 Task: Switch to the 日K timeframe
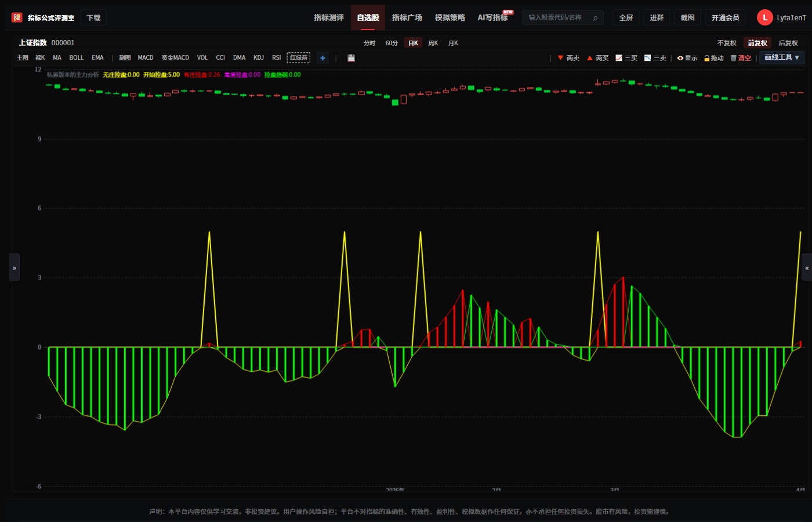coord(413,43)
